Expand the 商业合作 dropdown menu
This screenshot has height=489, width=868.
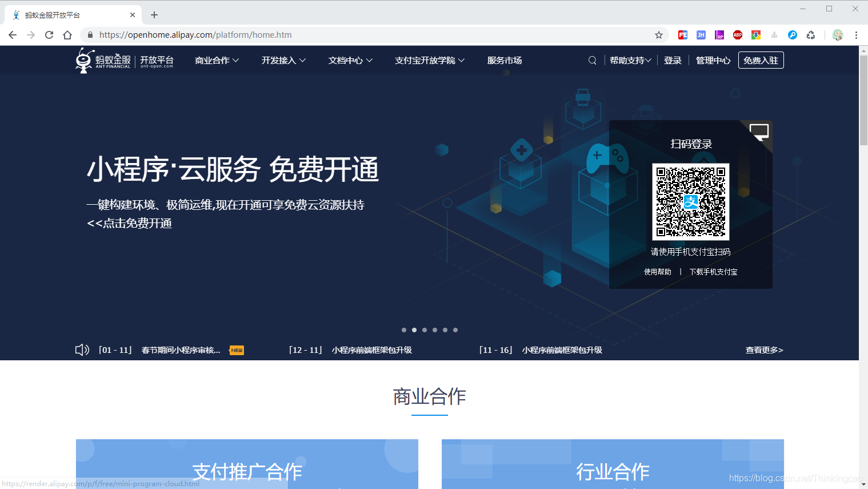click(x=217, y=60)
